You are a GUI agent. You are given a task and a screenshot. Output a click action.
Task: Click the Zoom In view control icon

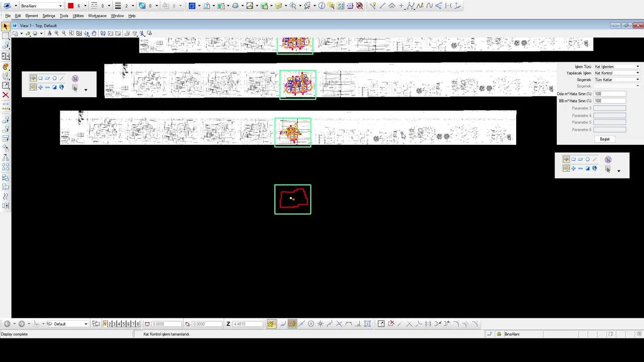pos(56,33)
